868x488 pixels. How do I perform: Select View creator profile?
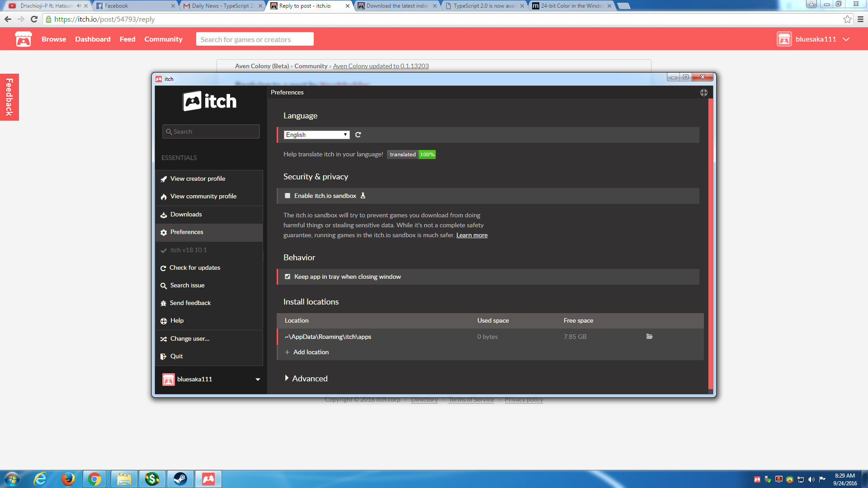[209, 179]
